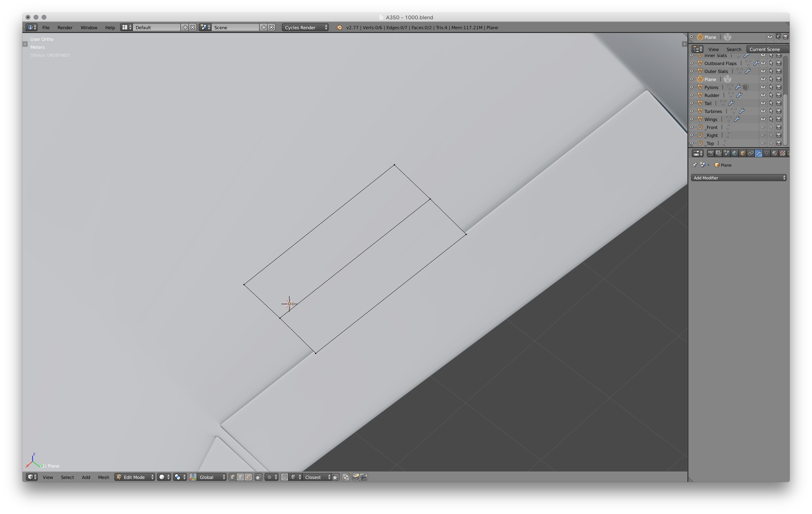
Task: Toggle renderability of Wings object
Action: (x=779, y=119)
